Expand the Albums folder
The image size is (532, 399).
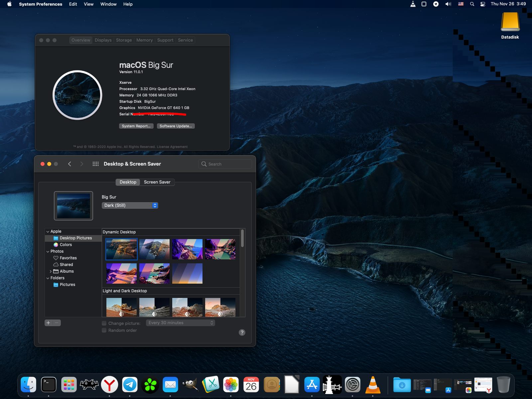[x=51, y=271]
